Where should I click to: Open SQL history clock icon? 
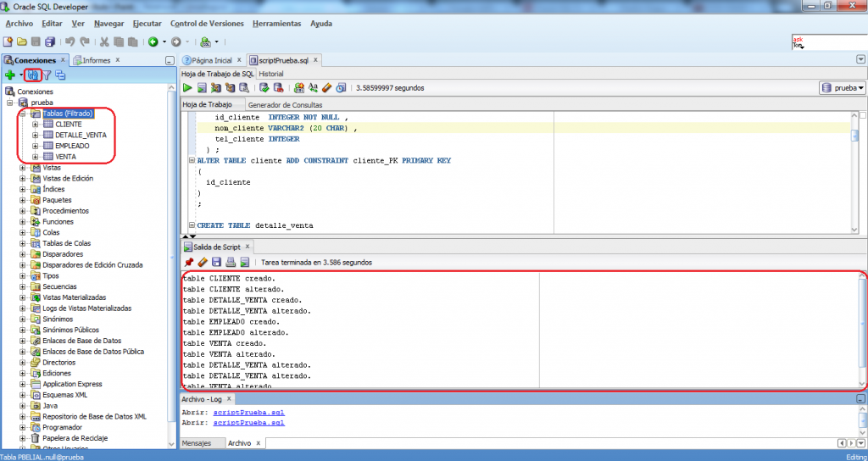point(341,87)
